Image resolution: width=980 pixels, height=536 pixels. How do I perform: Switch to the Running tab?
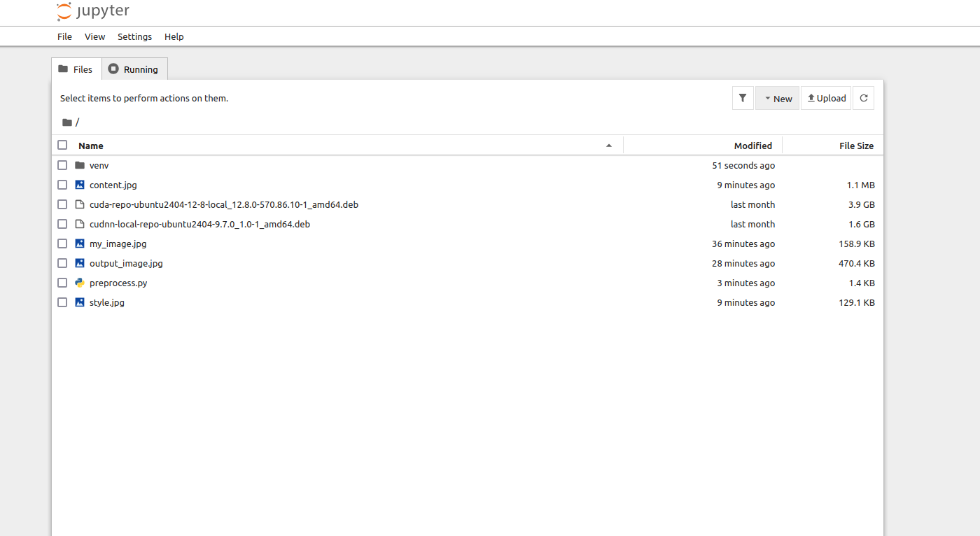pos(134,69)
